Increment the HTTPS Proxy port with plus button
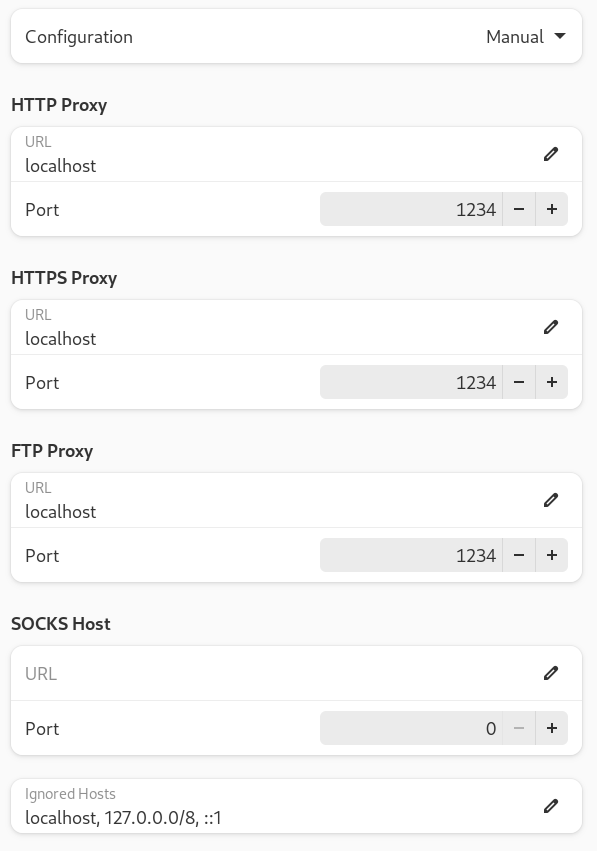This screenshot has height=851, width=597. [552, 382]
